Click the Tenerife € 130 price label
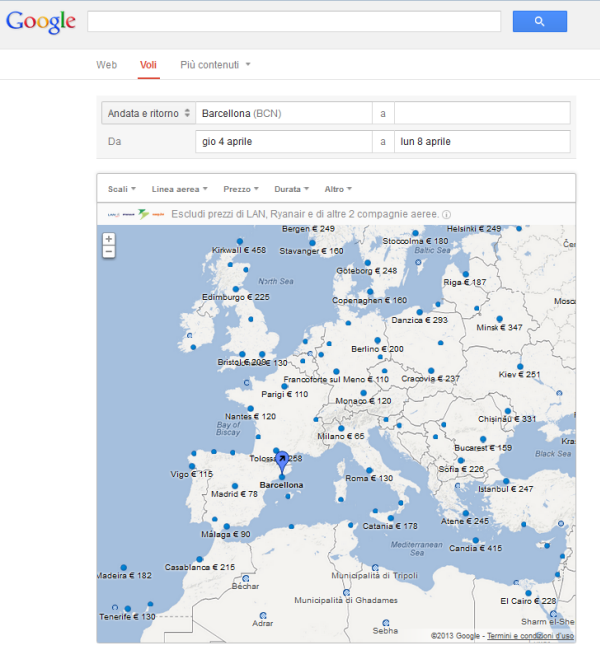The width and height of the screenshot is (600, 648). point(127,617)
